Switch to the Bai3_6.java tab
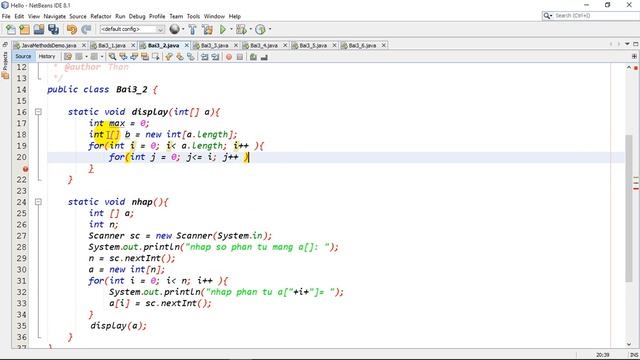This screenshot has height=360, width=640. [362, 45]
